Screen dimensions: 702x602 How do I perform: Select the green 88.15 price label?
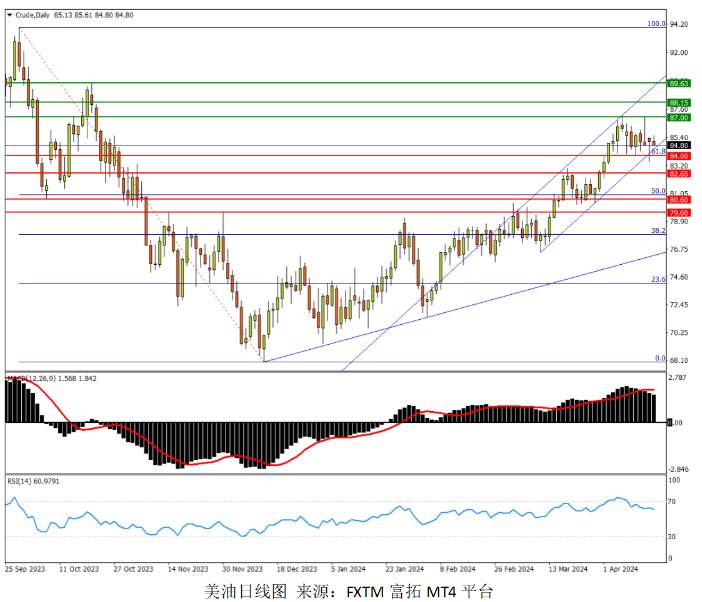680,103
